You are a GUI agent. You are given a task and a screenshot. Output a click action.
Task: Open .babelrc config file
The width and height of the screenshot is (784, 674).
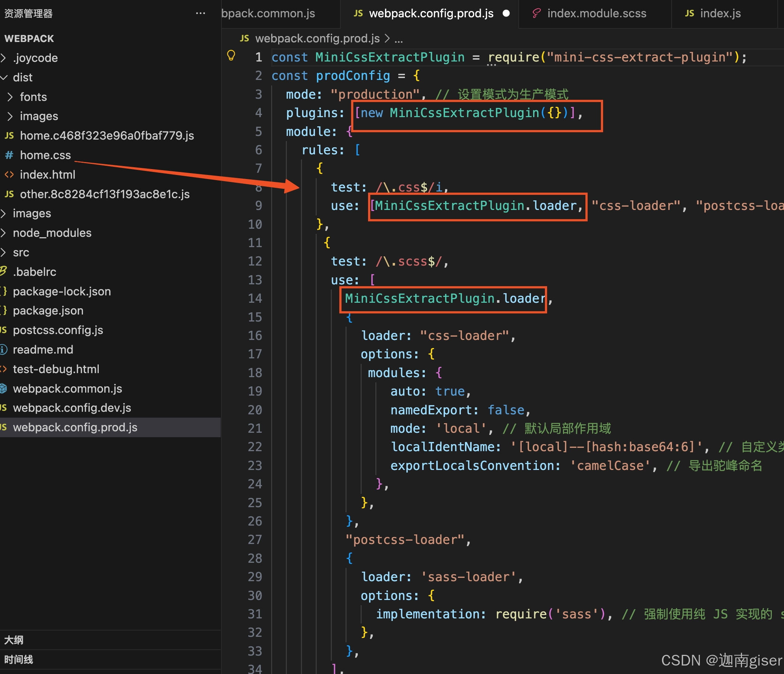(x=34, y=272)
